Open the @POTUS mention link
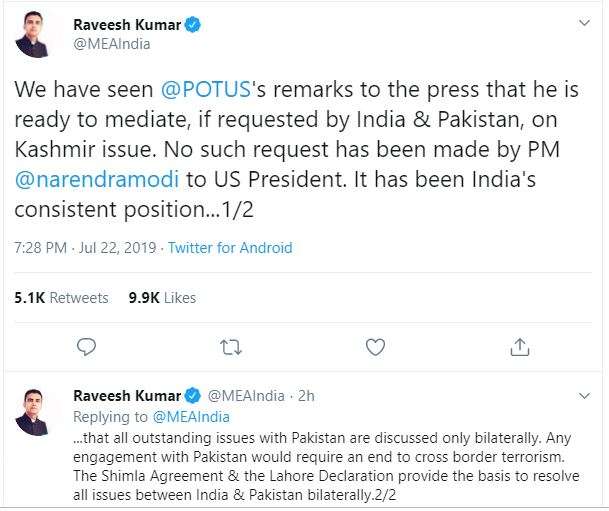 click(206, 89)
